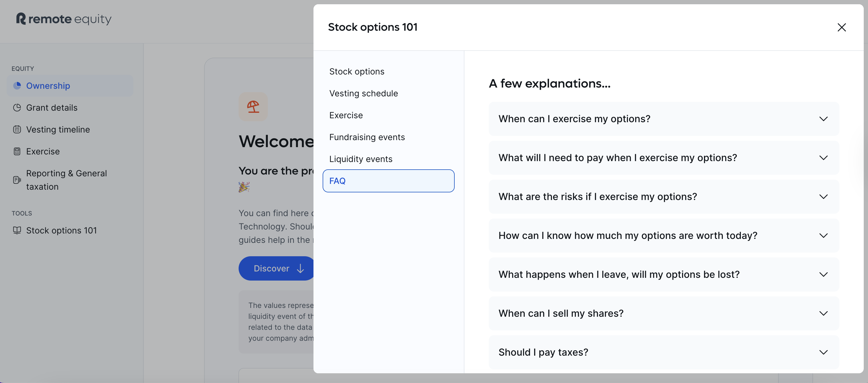Open Stock options 101 under Tools
Screen dimensions: 868x383
pos(70,230)
